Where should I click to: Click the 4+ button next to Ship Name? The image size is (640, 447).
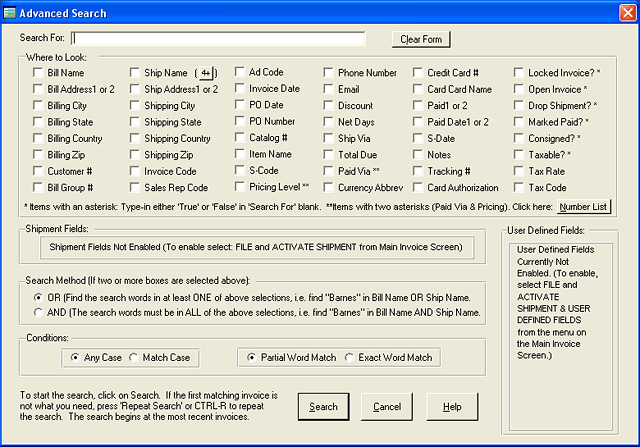[206, 73]
